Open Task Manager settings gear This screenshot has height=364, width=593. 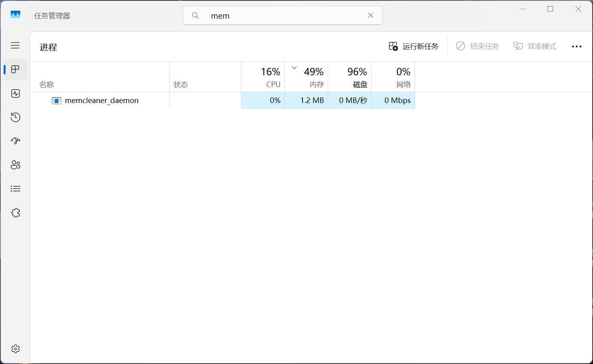16,349
